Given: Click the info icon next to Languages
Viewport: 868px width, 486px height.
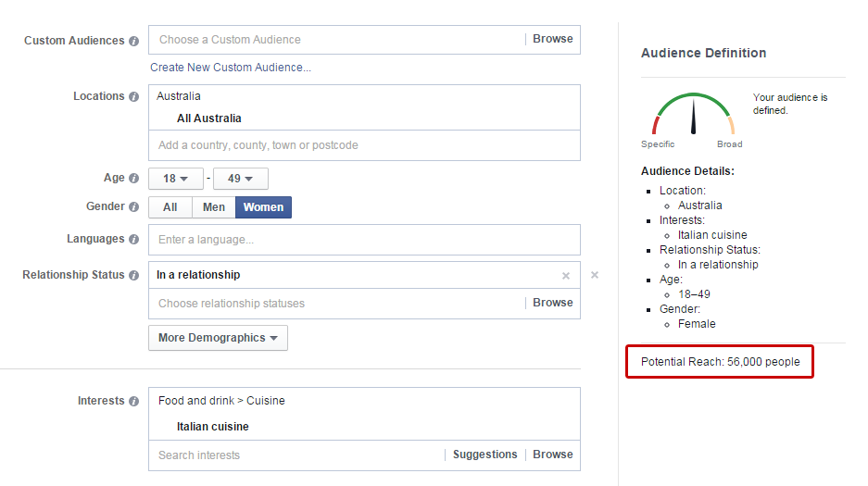Looking at the screenshot, I should pyautogui.click(x=134, y=240).
